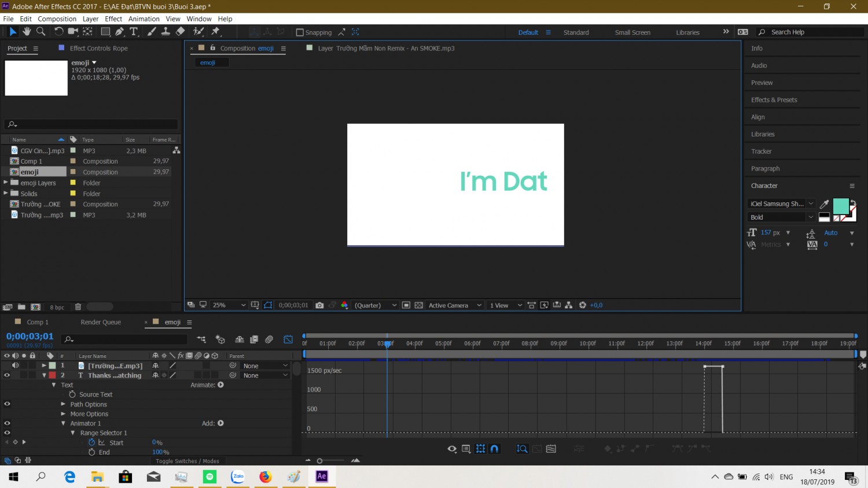Open Parent dropdown for Thanks...atching layer
Image resolution: width=868 pixels, height=488 pixels.
click(x=265, y=375)
